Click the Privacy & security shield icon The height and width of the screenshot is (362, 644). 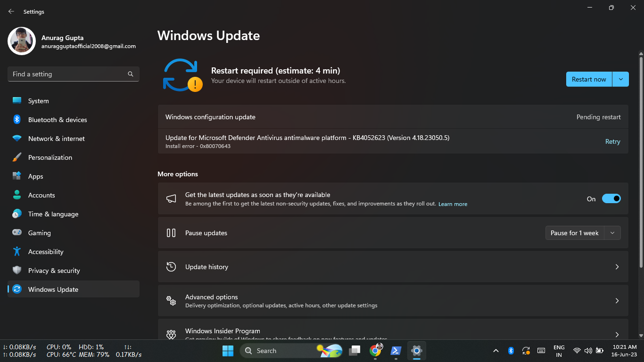17,270
